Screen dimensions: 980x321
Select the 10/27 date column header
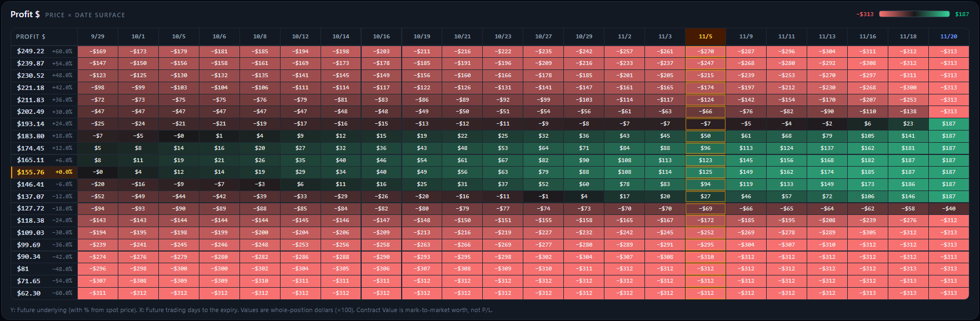coord(543,36)
